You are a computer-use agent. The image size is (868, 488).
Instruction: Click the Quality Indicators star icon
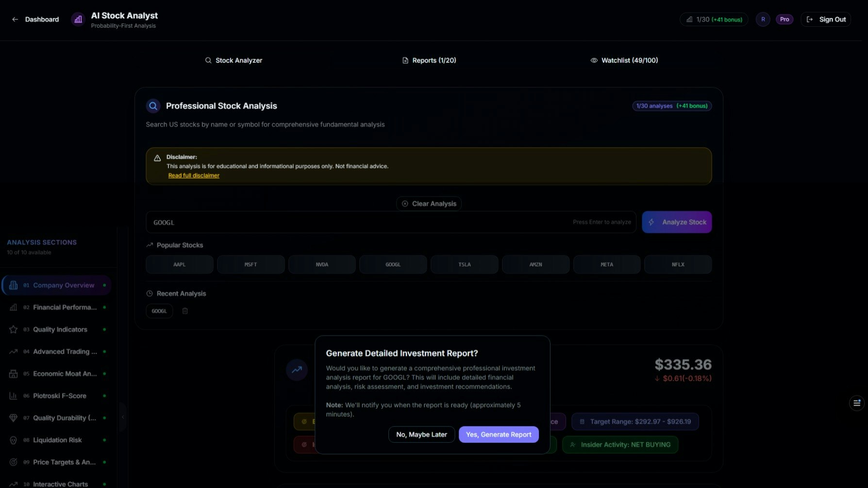coord(14,330)
